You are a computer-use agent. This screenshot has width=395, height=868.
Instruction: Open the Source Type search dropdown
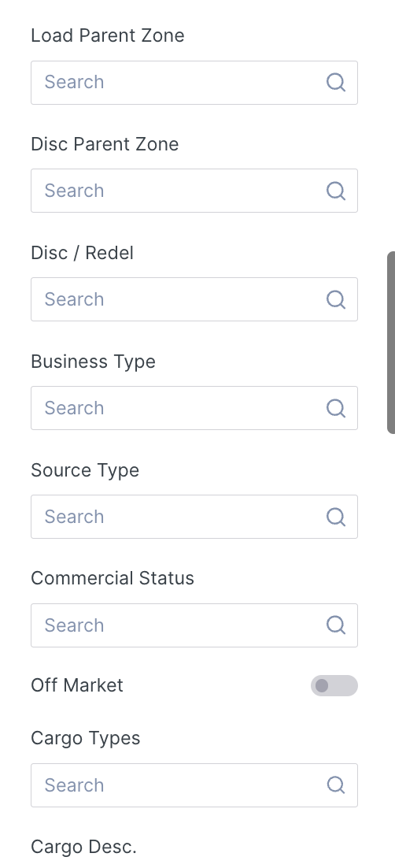(x=194, y=517)
